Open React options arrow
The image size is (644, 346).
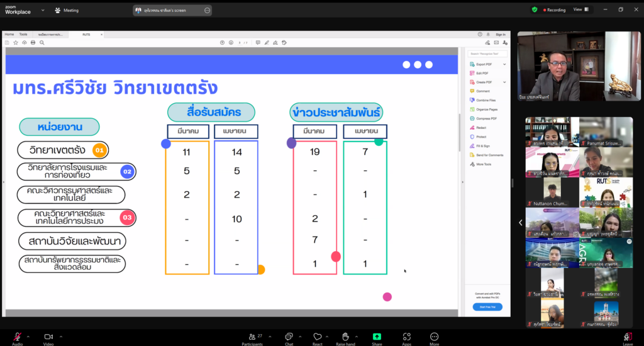327,337
